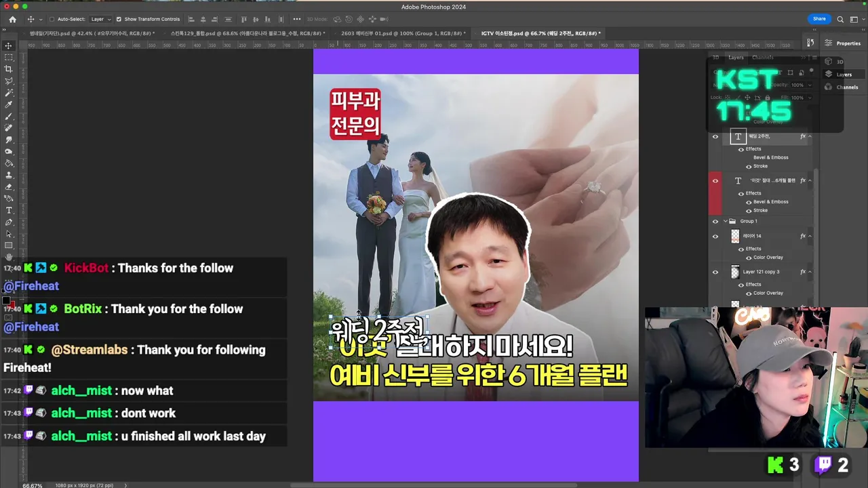Image resolution: width=868 pixels, height=488 pixels.
Task: Collapse effects on '웨딩 2주전' layer
Action: pos(810,136)
